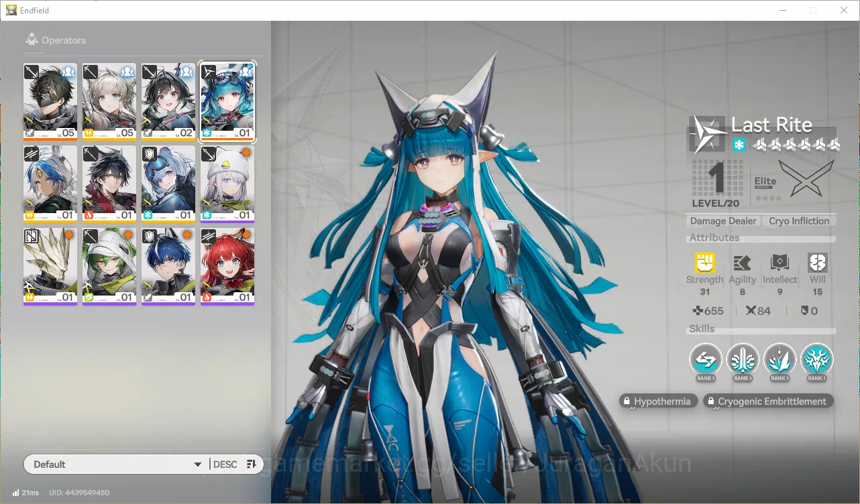
Task: Select the black-haired red-coat operator card
Action: (x=109, y=184)
